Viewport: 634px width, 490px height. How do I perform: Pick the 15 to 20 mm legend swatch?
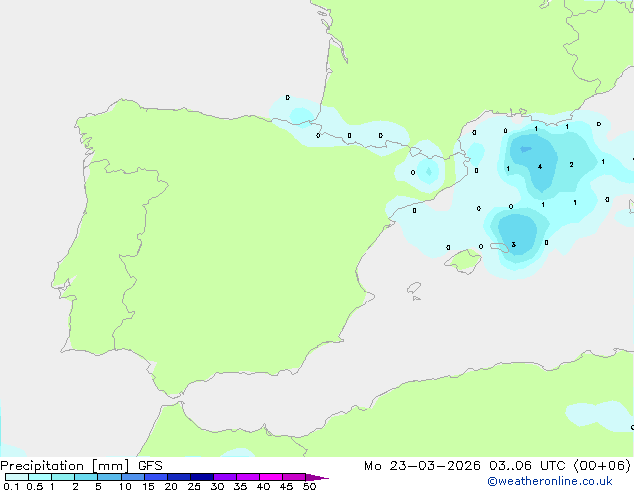[x=156, y=477]
